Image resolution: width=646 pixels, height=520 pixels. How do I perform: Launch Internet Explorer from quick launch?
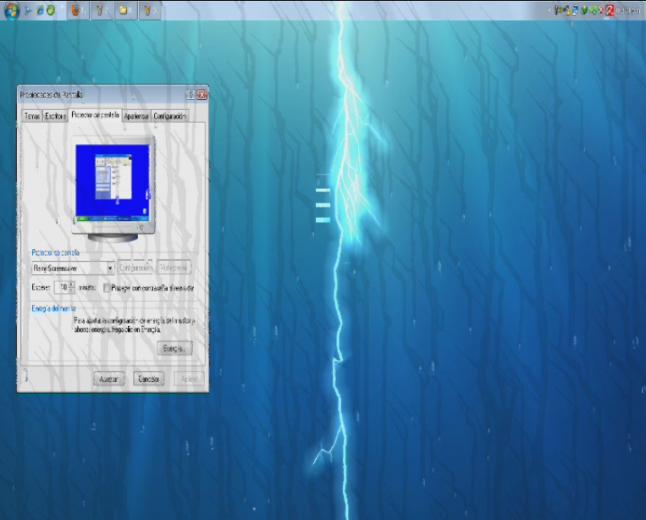[x=40, y=11]
